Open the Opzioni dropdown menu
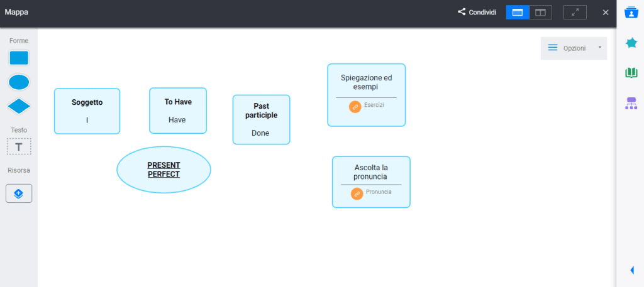644x287 pixels. pos(574,48)
